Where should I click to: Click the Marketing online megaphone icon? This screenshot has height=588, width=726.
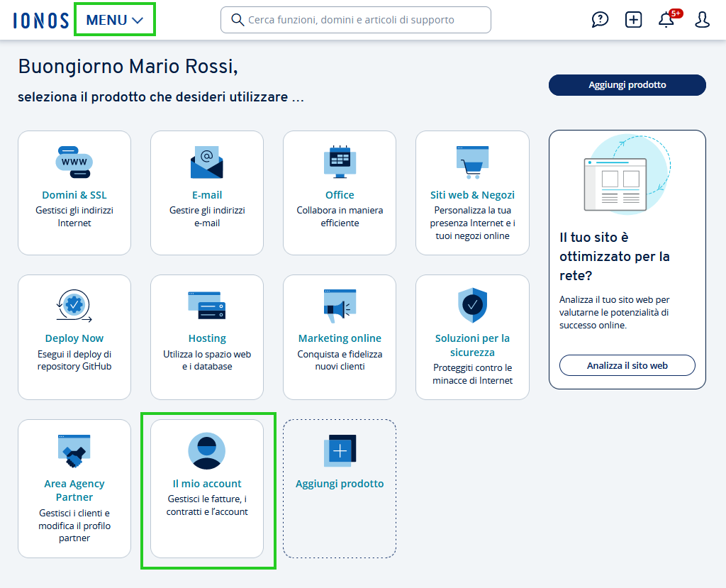[x=340, y=306]
